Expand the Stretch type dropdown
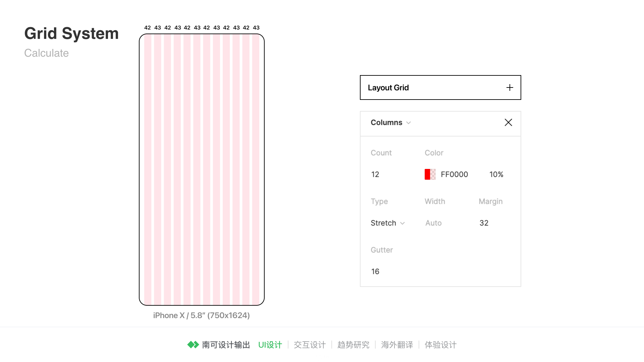The image size is (644, 362). [388, 223]
